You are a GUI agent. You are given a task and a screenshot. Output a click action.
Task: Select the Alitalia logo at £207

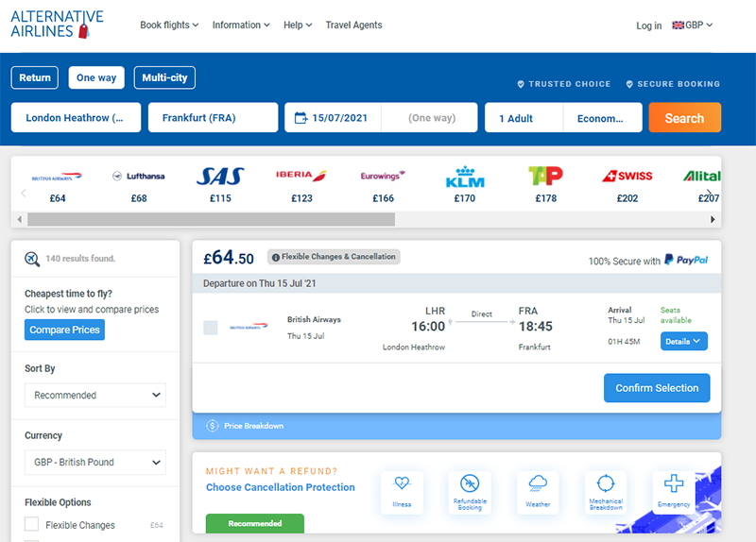pos(702,176)
